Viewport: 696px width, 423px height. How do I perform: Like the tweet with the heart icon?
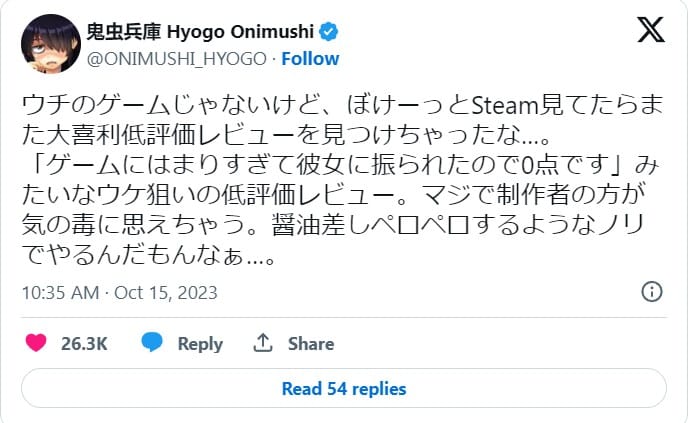tap(36, 343)
